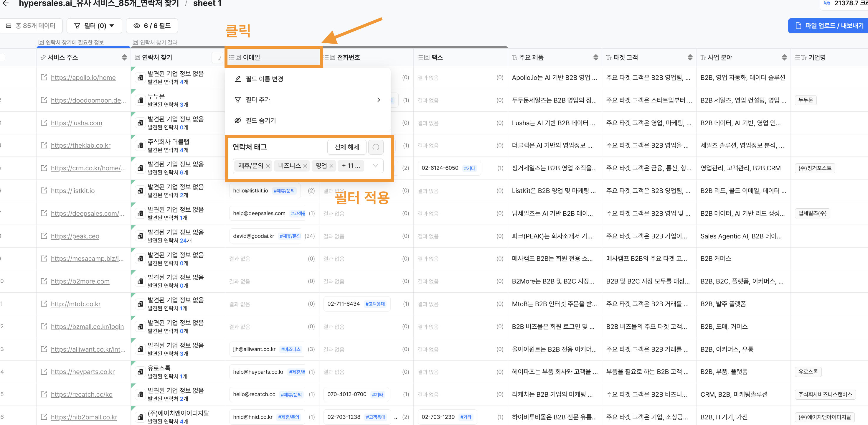Select 필드 숨기기 menu option
868x425 pixels.
[260, 120]
